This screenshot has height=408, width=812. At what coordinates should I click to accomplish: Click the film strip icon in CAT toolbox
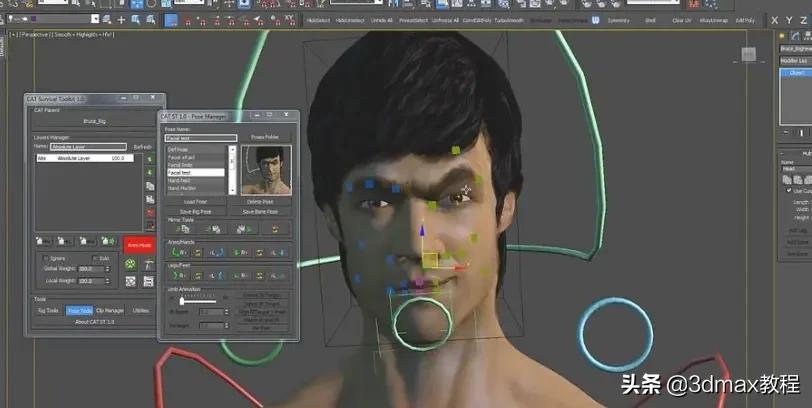149,281
